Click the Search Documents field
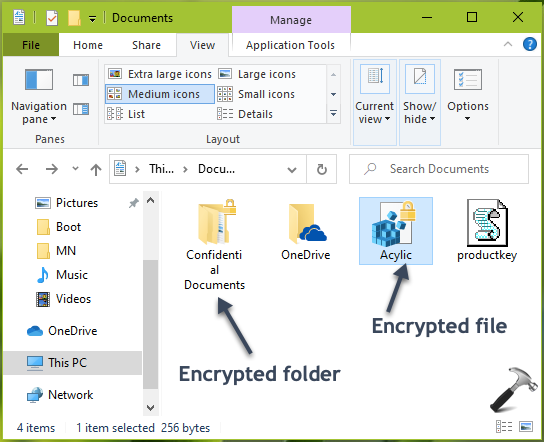544x442 pixels. point(439,169)
